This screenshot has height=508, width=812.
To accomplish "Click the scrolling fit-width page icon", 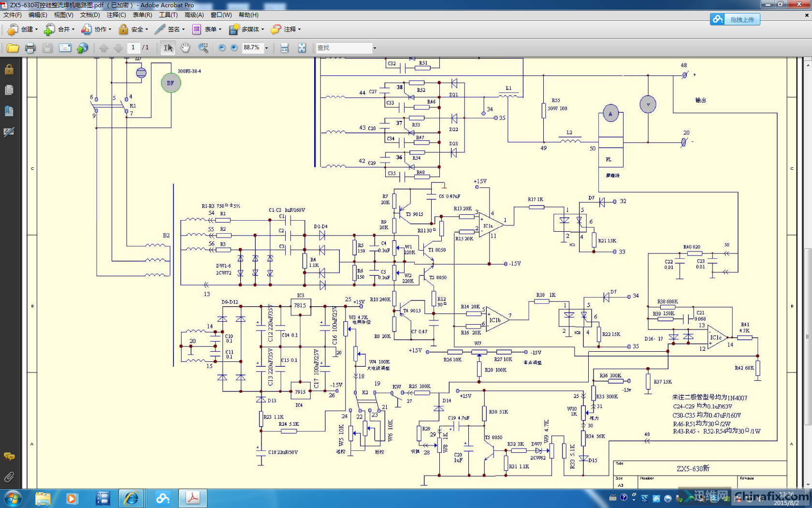I will pos(285,48).
